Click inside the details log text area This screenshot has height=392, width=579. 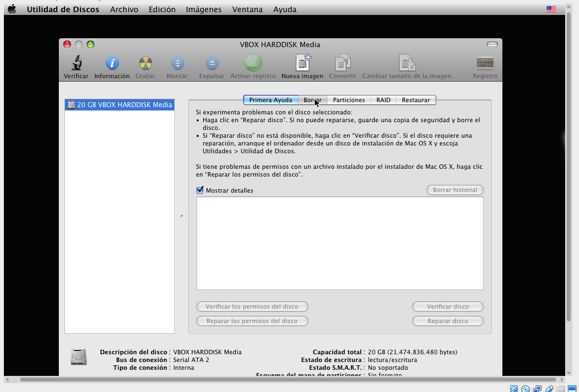340,243
